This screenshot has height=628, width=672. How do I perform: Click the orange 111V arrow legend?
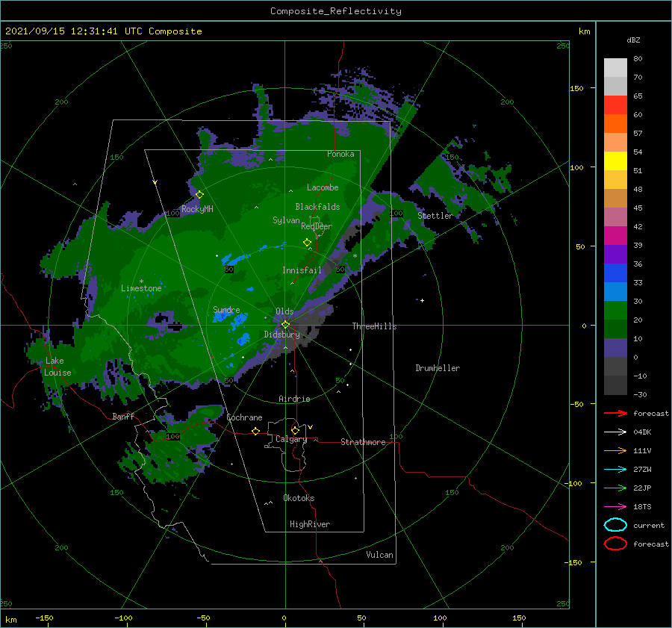pos(615,450)
